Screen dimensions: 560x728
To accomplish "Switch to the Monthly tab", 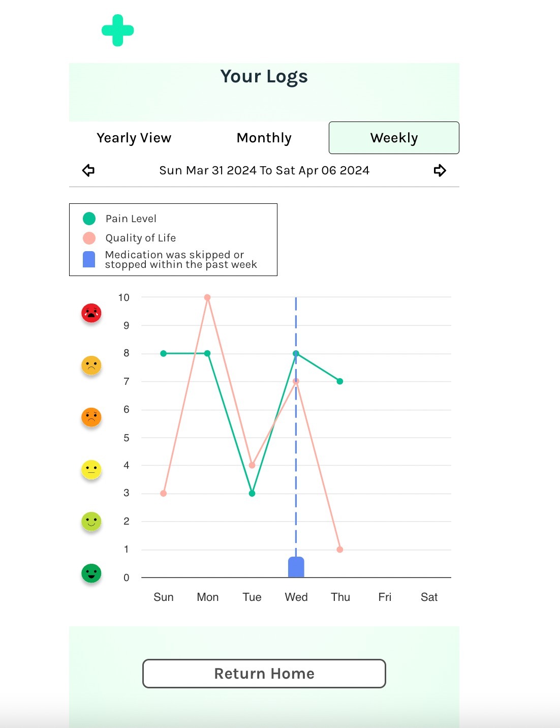I will coord(264,138).
